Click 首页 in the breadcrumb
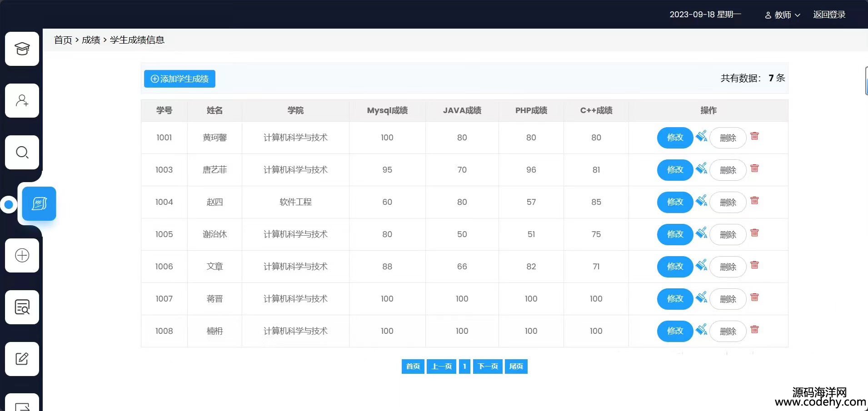Viewport: 868px width, 411px height. [63, 40]
